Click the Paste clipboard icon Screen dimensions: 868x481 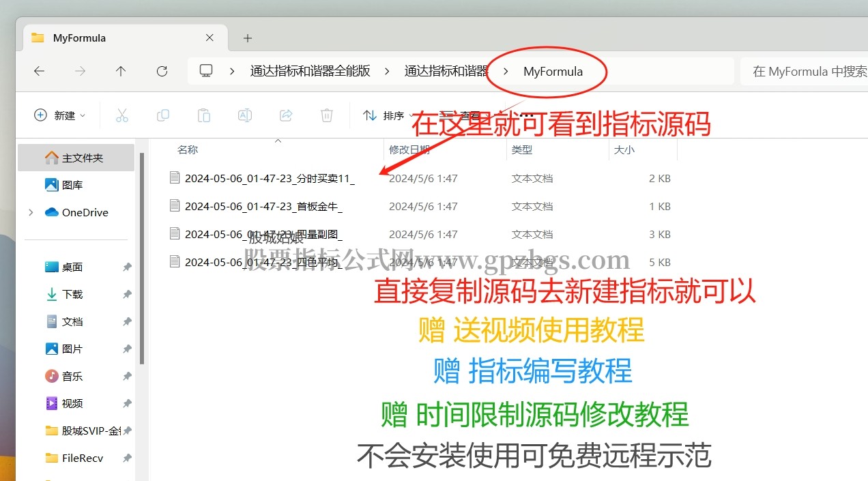204,115
